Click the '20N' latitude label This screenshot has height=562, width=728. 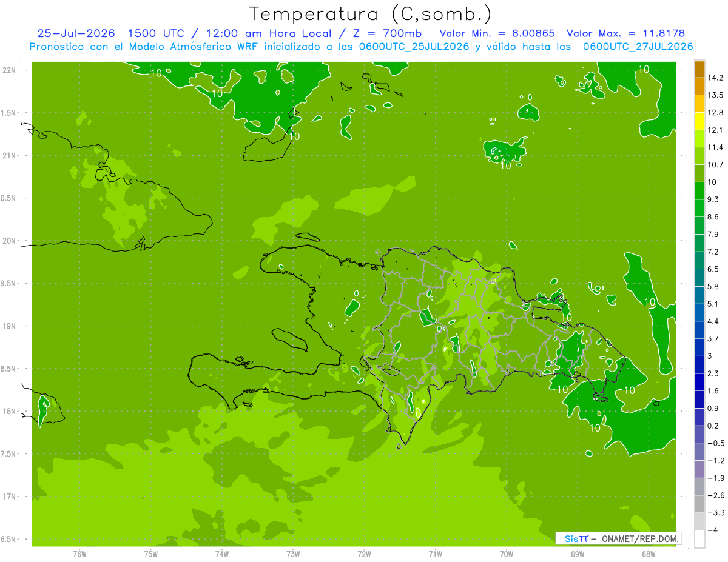(x=10, y=241)
